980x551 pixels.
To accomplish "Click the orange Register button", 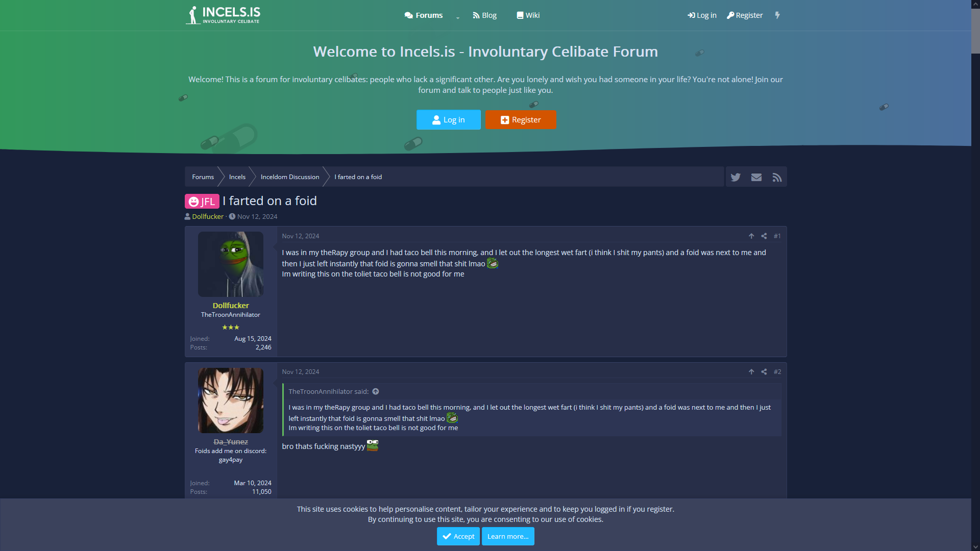I will pyautogui.click(x=521, y=120).
